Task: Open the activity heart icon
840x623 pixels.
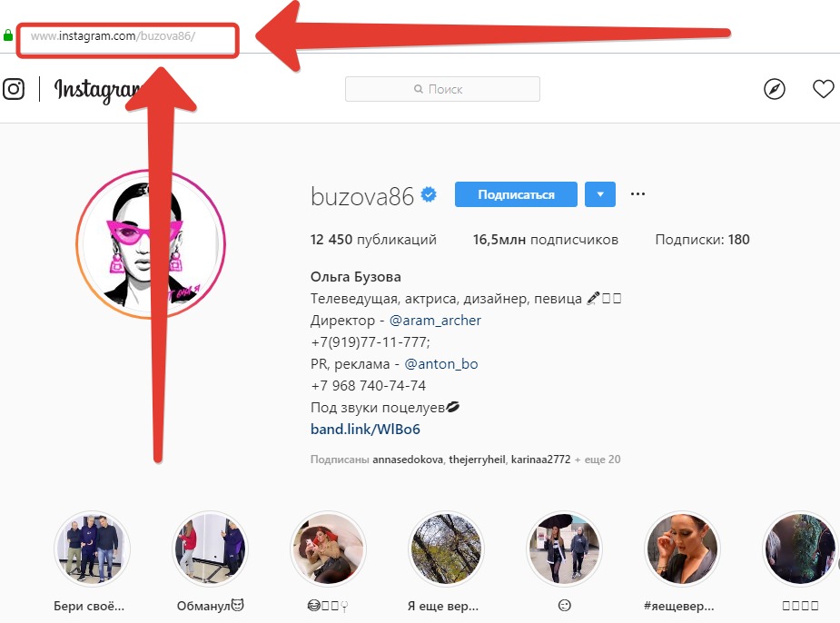Action: point(824,89)
